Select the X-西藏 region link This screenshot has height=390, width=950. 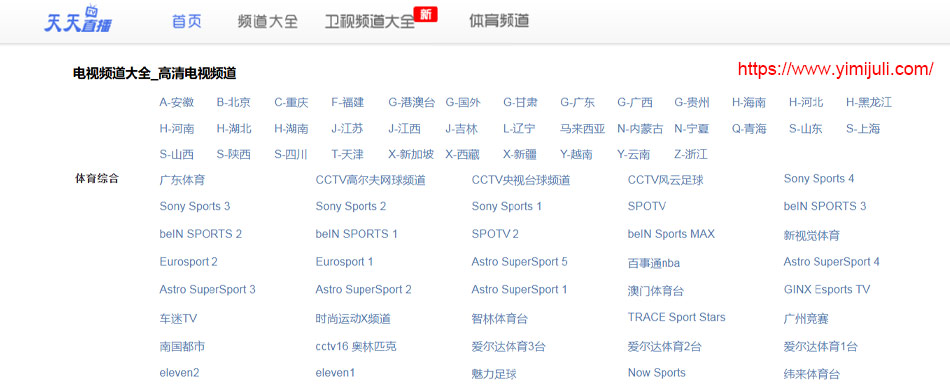click(x=462, y=154)
